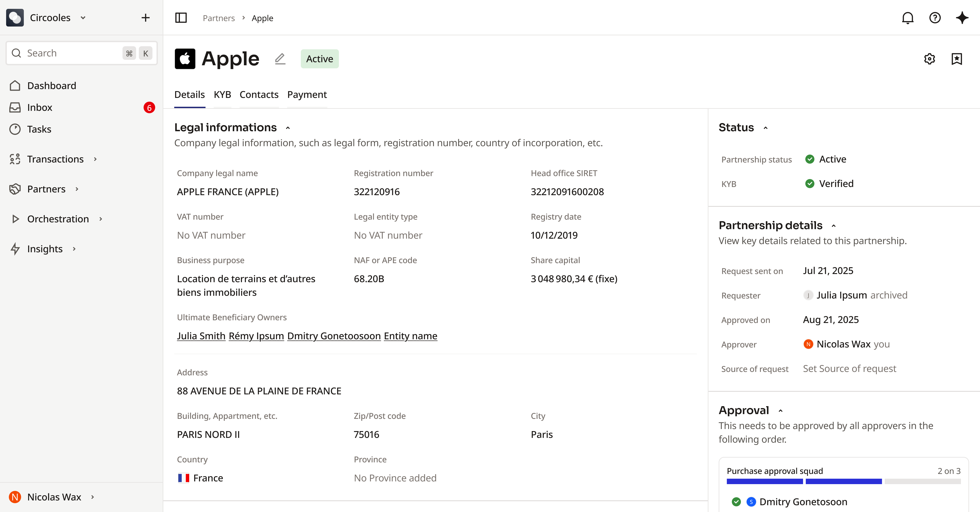Image resolution: width=980 pixels, height=512 pixels.
Task: Click the notification bell
Action: pos(908,17)
